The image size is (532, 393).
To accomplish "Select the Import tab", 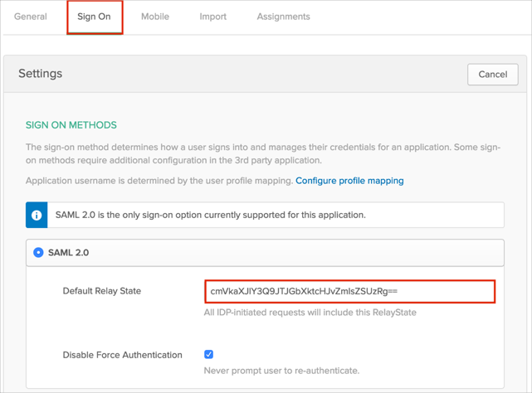I will pyautogui.click(x=212, y=17).
